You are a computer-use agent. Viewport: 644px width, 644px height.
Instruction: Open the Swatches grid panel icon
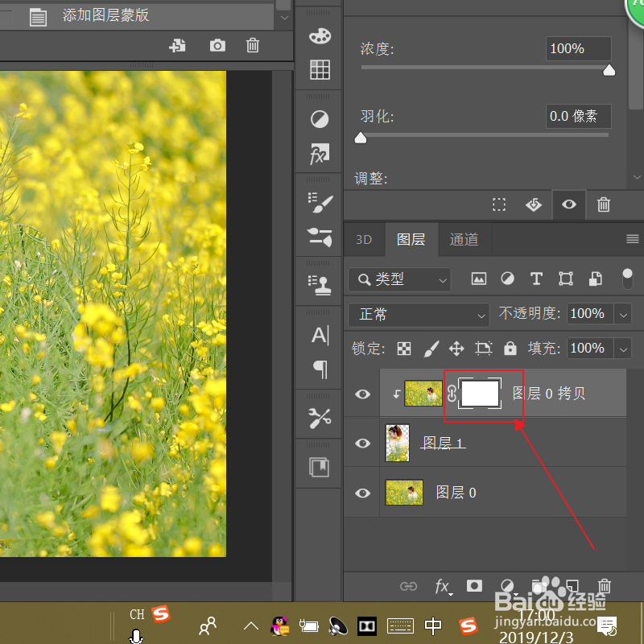pos(320,69)
